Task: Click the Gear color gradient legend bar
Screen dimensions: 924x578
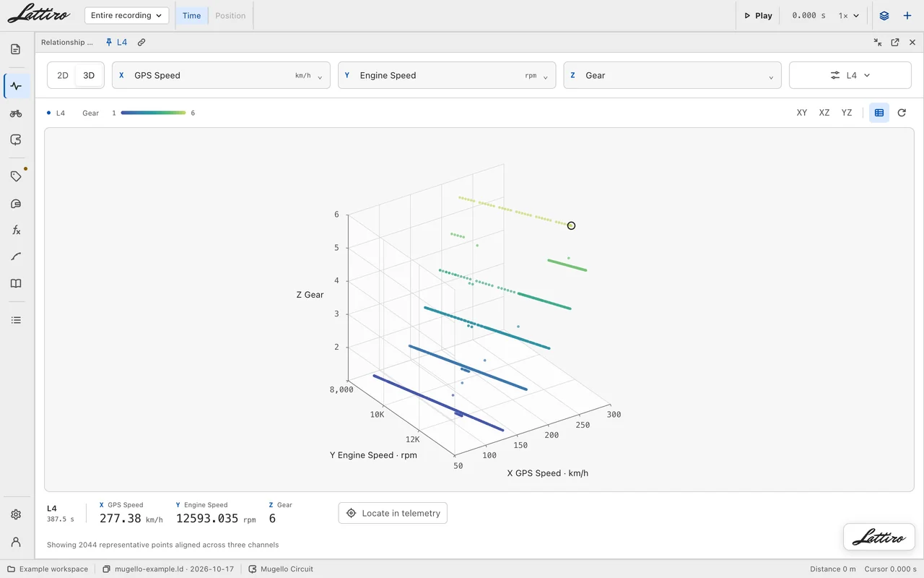Action: [153, 113]
